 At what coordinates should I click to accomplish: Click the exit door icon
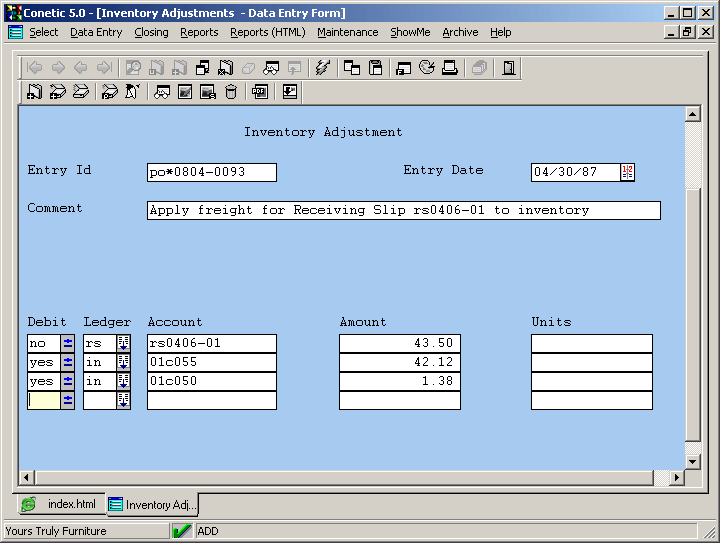(x=509, y=68)
